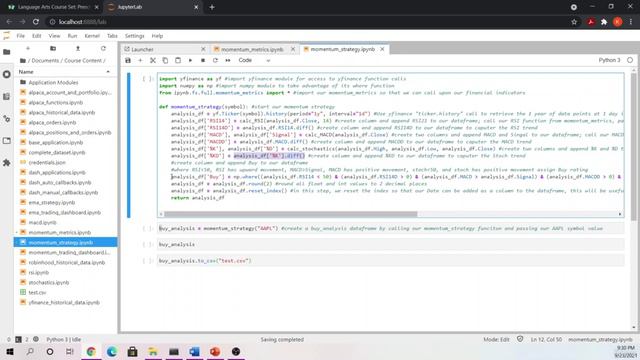Restart kernel and run all cells icon
This screenshot has height=360, width=640.
[228, 60]
